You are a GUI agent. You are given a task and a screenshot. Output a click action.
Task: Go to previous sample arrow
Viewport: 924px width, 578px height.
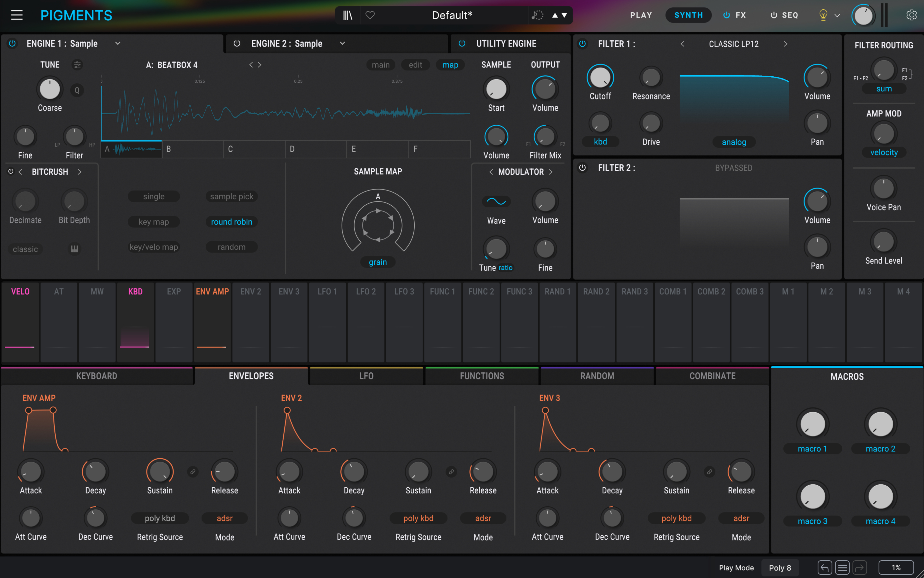point(251,65)
